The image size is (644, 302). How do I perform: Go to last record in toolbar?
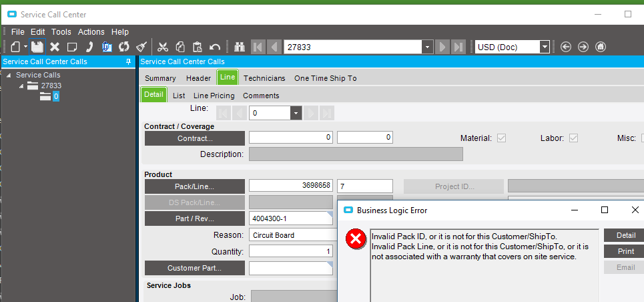coord(458,47)
